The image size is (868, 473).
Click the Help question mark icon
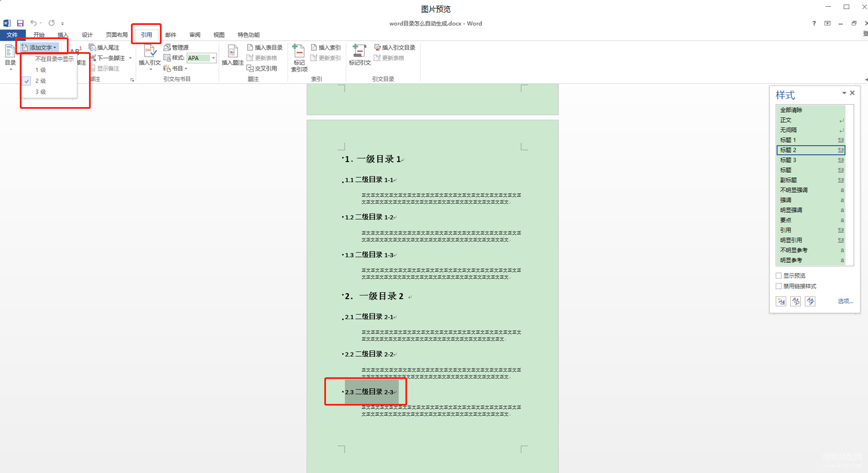pyautogui.click(x=814, y=23)
